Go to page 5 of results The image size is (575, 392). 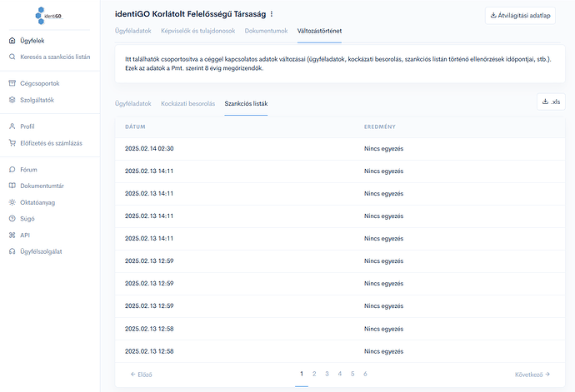352,374
